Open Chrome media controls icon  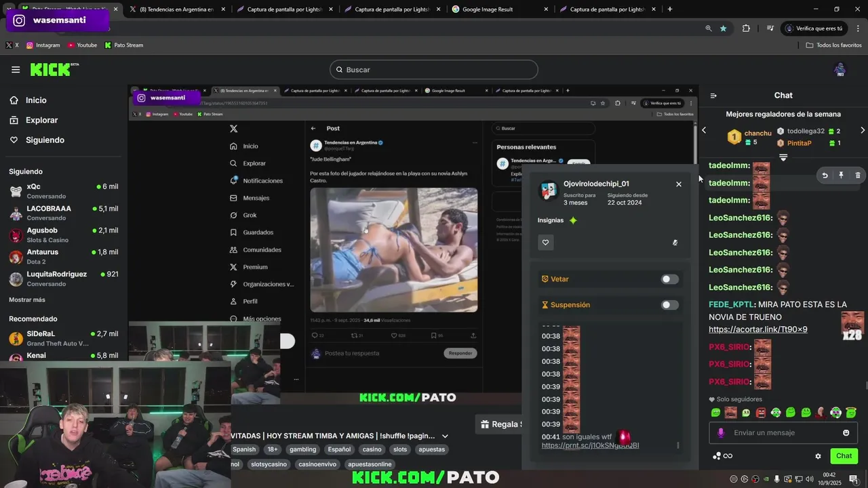(770, 28)
